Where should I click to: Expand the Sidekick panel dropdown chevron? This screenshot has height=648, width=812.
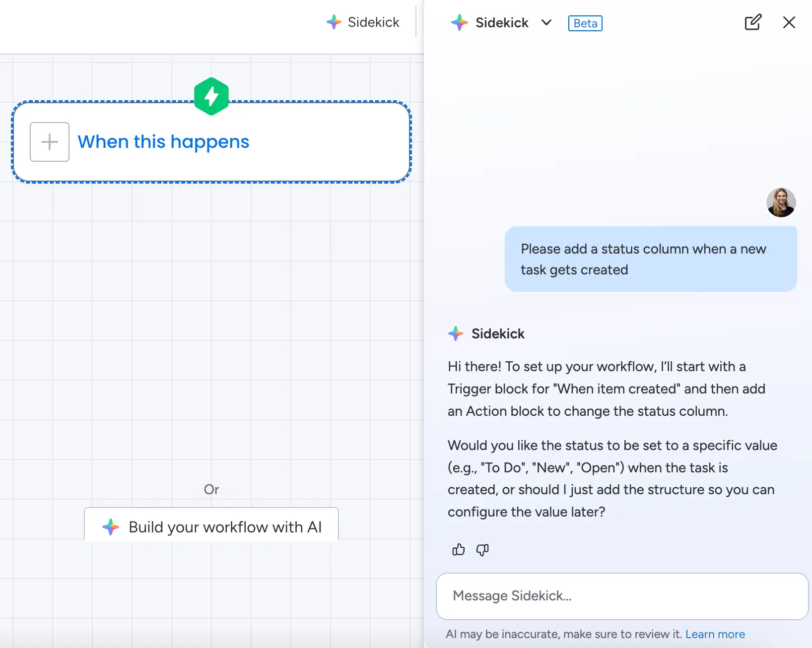pos(546,22)
